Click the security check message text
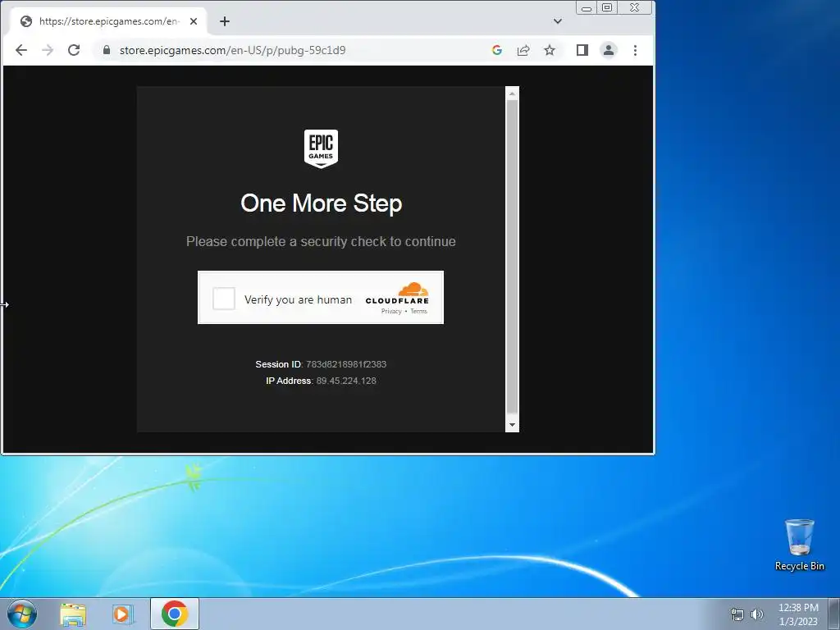 click(x=321, y=242)
